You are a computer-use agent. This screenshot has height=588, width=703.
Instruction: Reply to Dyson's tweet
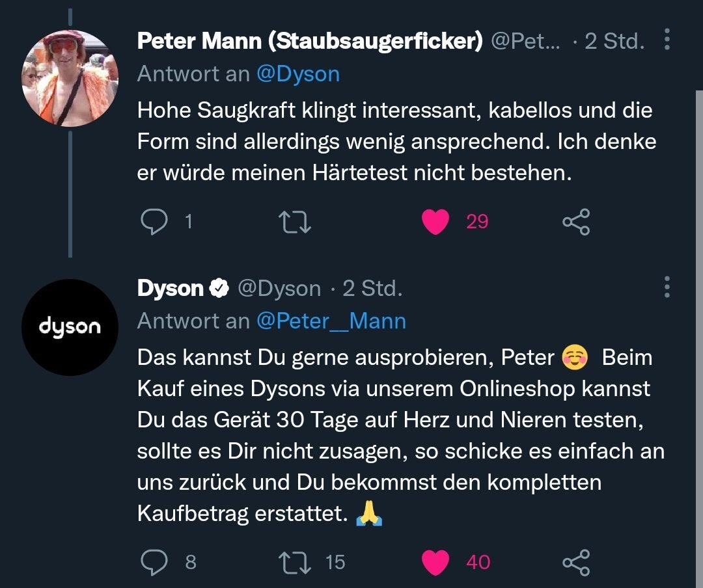click(x=154, y=562)
